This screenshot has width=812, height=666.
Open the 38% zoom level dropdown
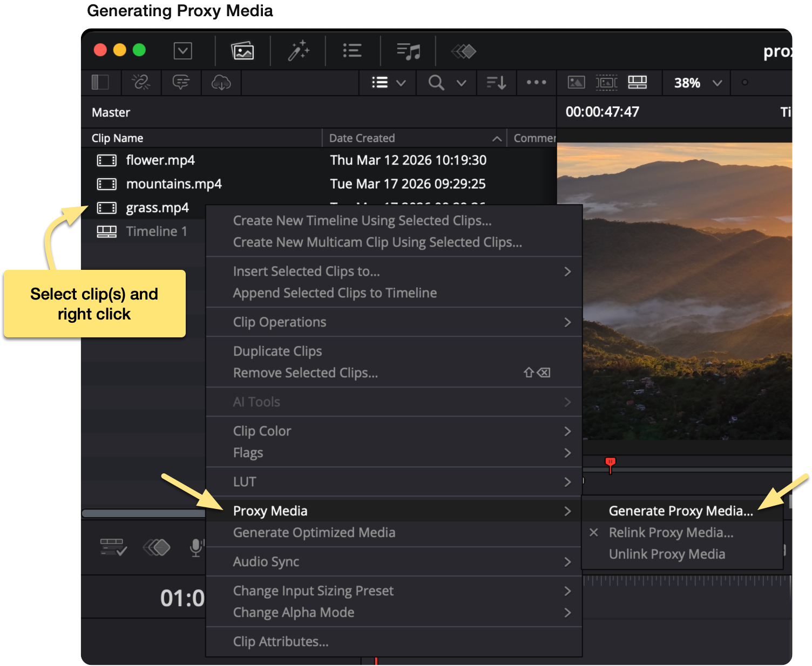[x=696, y=83]
